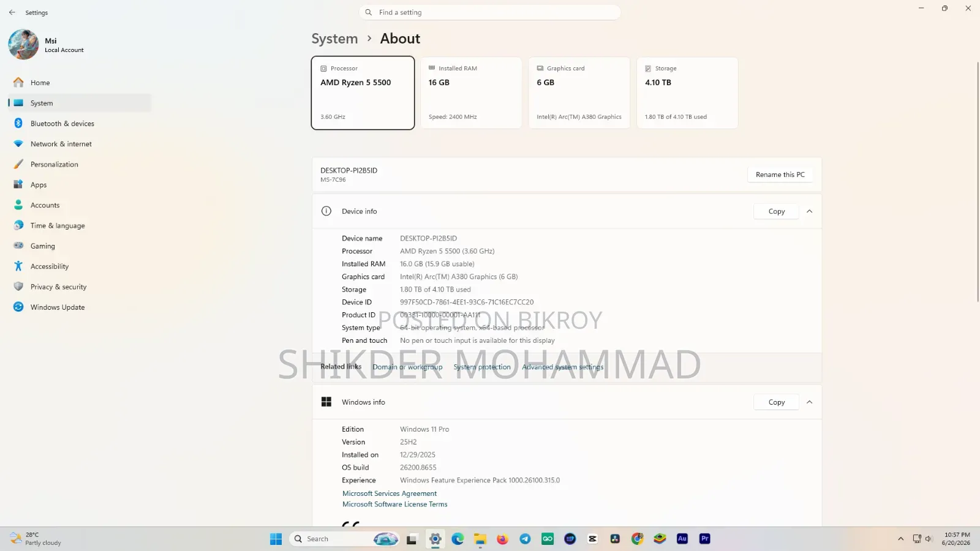Screen dimensions: 980x551
Task: Collapse the Windows info section
Action: coord(809,402)
